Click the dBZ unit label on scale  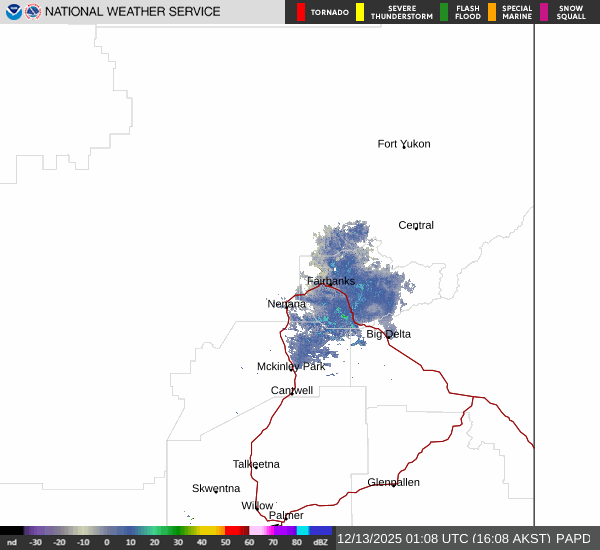click(320, 542)
